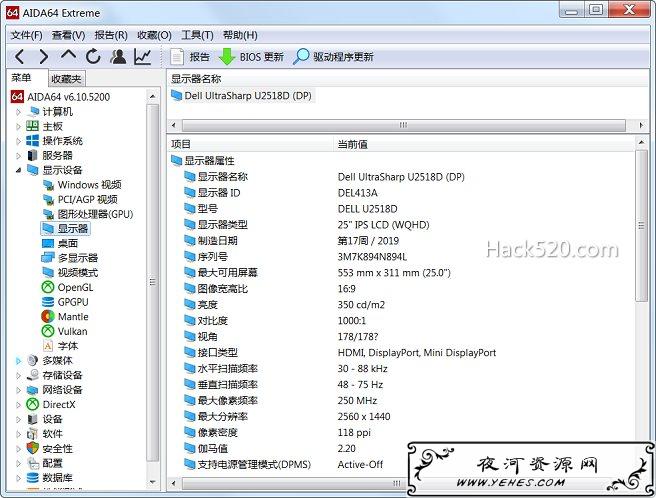Click the BIOS 更新 green arrow button
Screen dimensions: 656x498
(251, 56)
